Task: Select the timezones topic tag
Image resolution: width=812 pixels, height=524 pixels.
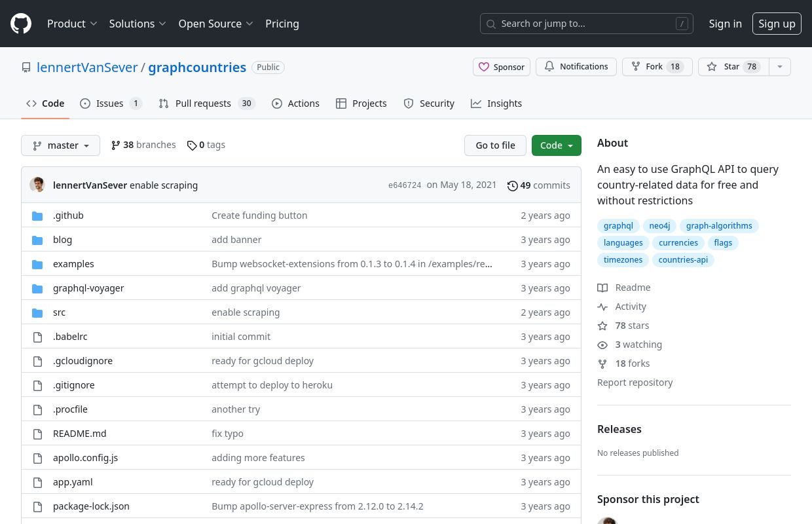Action: pyautogui.click(x=623, y=260)
